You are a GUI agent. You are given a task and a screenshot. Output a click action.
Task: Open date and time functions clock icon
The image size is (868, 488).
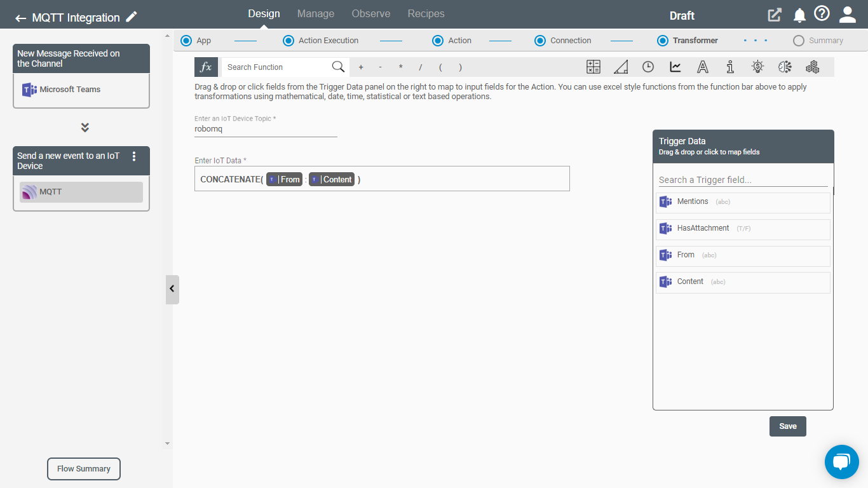[x=648, y=67]
